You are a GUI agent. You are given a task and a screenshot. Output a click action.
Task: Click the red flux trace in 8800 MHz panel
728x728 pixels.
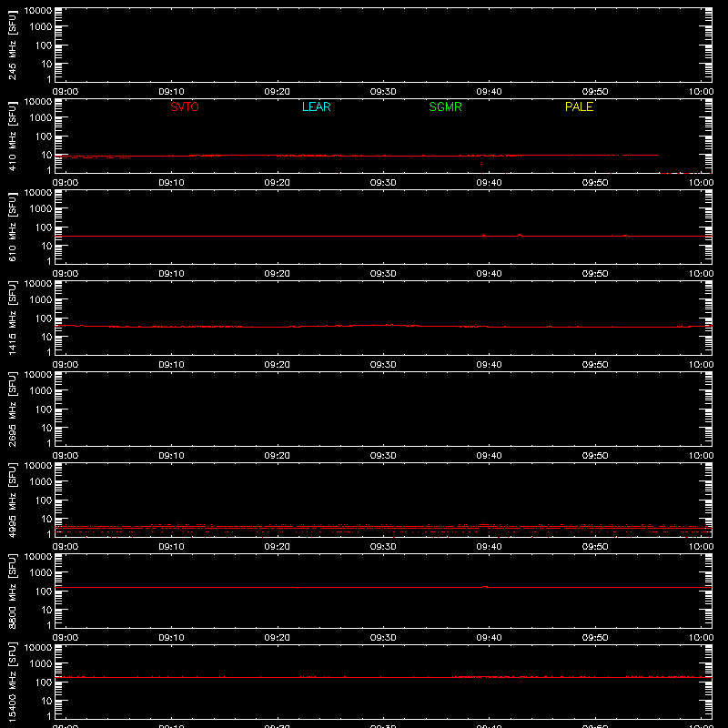(383, 587)
